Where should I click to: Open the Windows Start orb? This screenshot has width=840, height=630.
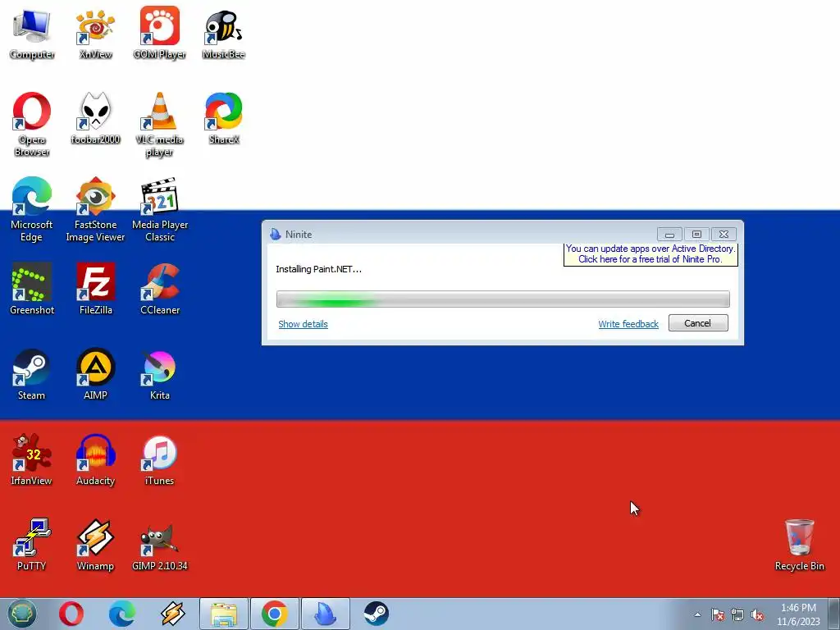(22, 614)
